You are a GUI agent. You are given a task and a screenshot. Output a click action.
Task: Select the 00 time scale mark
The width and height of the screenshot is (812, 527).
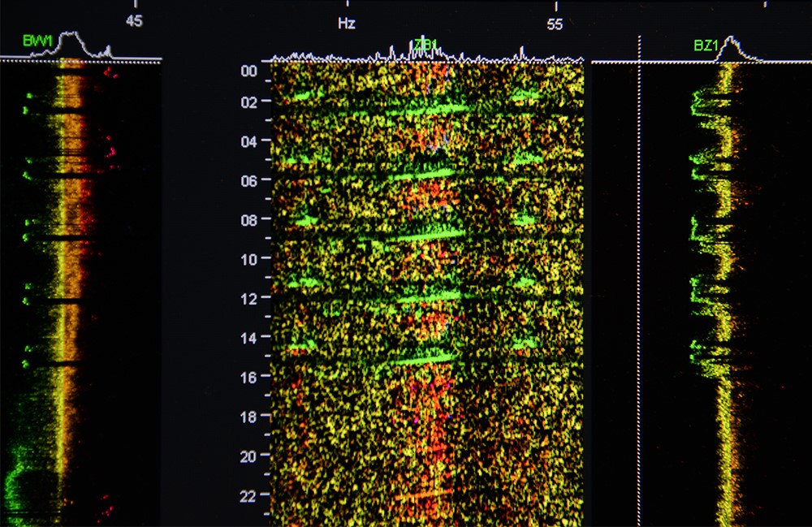point(249,71)
